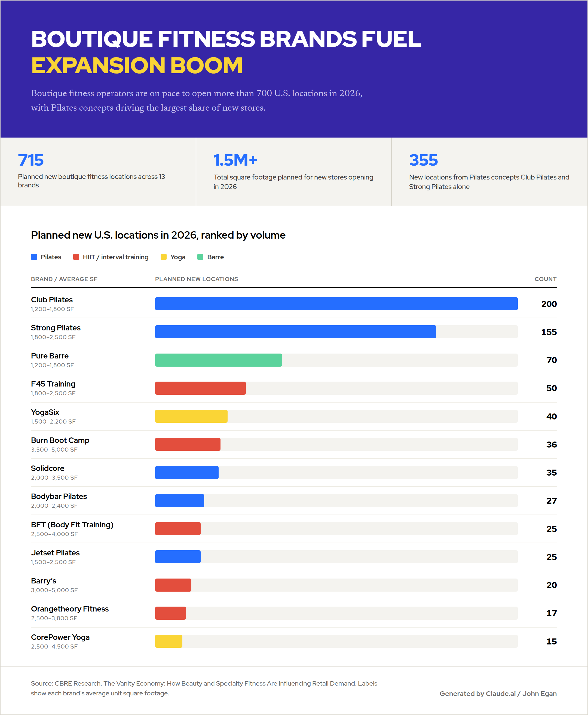Click the BFT (Body Fit Training) label
588x715 pixels.
[72, 525]
